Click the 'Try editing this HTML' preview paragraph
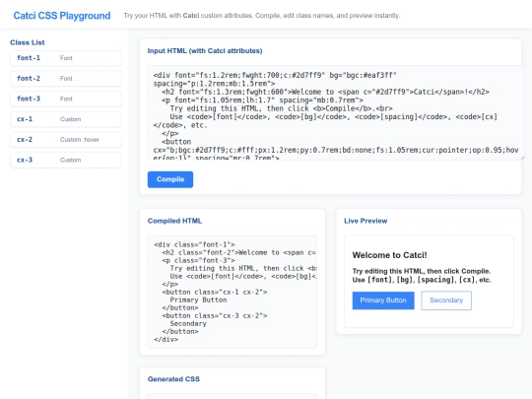Viewport: 532px width, 399px height. pyautogui.click(x=422, y=276)
